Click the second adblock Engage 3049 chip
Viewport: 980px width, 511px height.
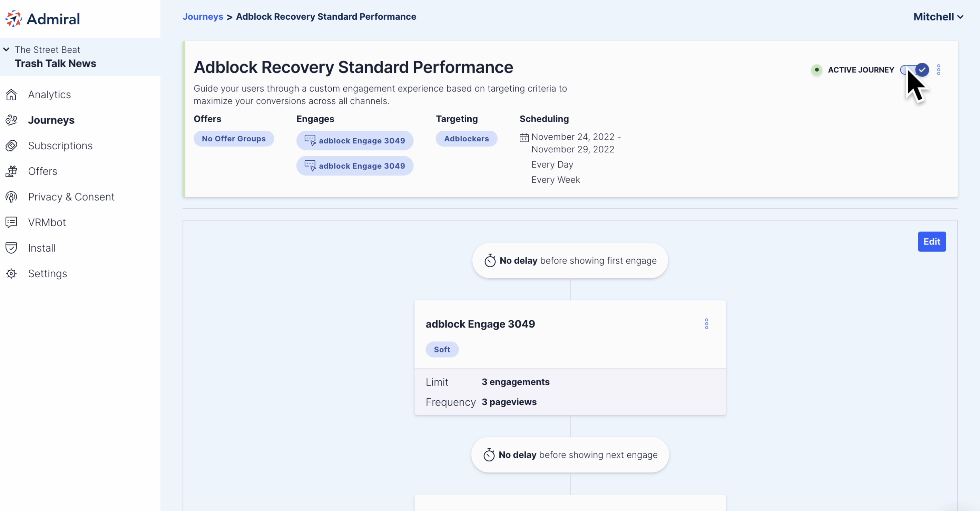click(x=355, y=166)
